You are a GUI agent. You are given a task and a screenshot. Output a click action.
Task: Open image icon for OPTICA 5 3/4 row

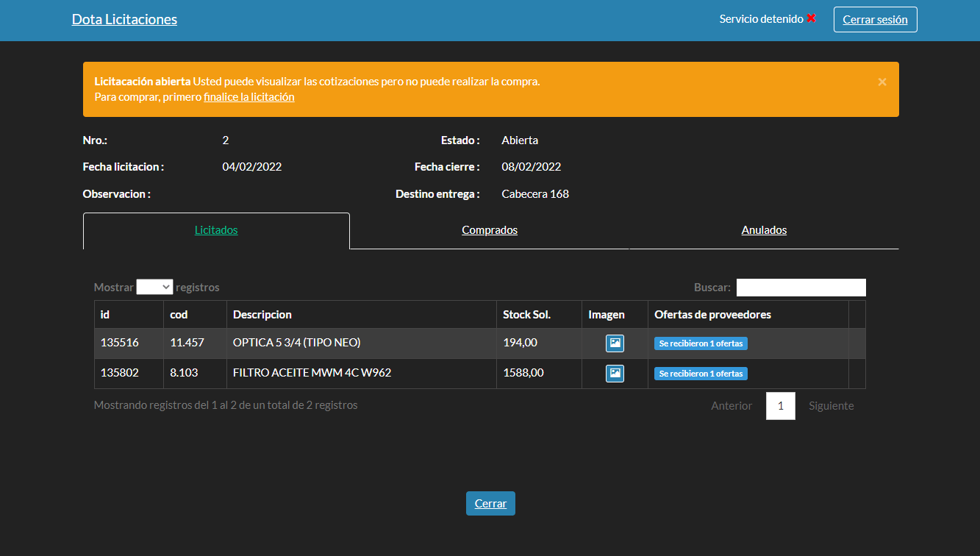coord(615,343)
